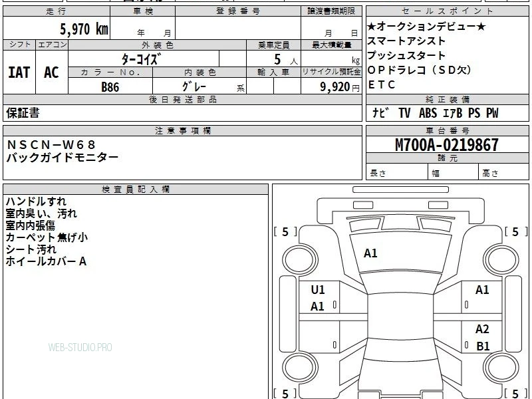Select the TV equipment item
The image size is (532, 399).
(404, 113)
